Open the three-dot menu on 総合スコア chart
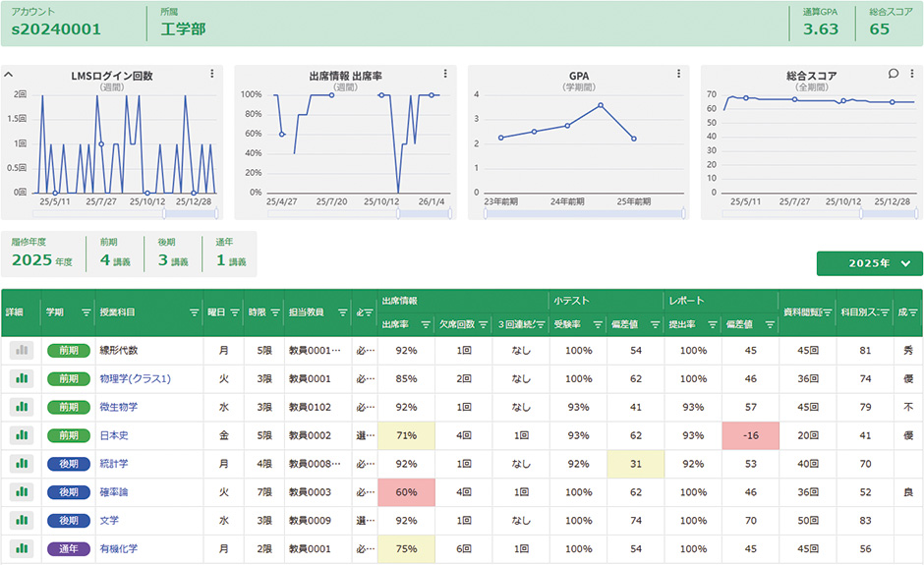Image resolution: width=924 pixels, height=565 pixels. (x=910, y=74)
